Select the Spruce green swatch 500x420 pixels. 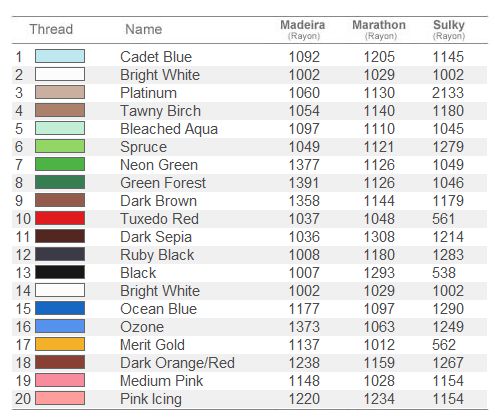click(60, 146)
